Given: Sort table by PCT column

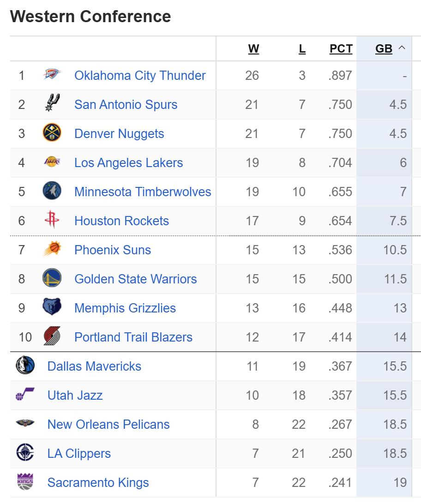Looking at the screenshot, I should pos(341,49).
